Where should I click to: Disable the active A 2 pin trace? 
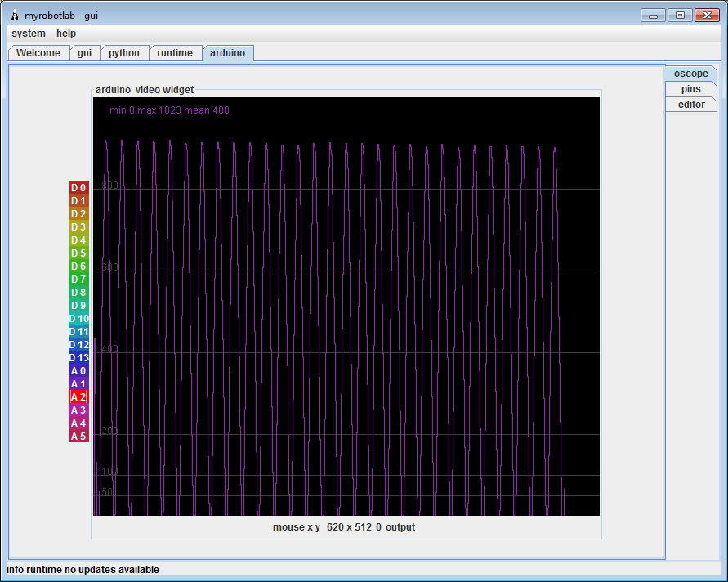[x=79, y=397]
